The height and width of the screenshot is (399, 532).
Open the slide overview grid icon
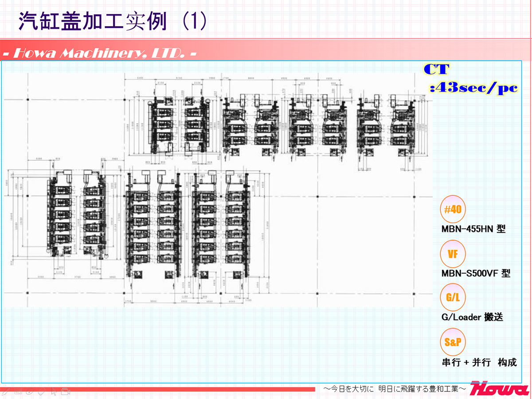click(18, 391)
